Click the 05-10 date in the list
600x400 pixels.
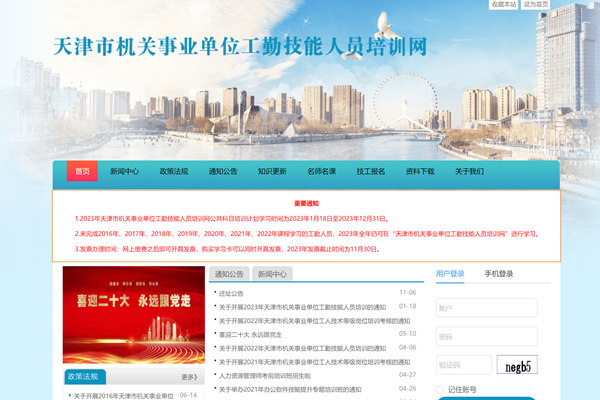click(x=408, y=334)
